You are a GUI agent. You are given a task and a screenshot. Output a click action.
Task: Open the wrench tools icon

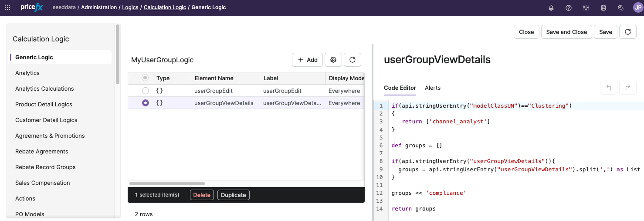(621, 8)
